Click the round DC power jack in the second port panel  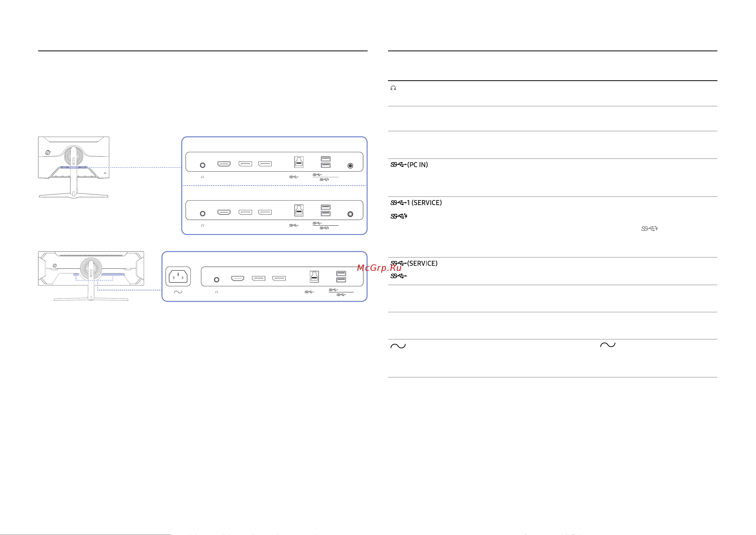click(350, 214)
